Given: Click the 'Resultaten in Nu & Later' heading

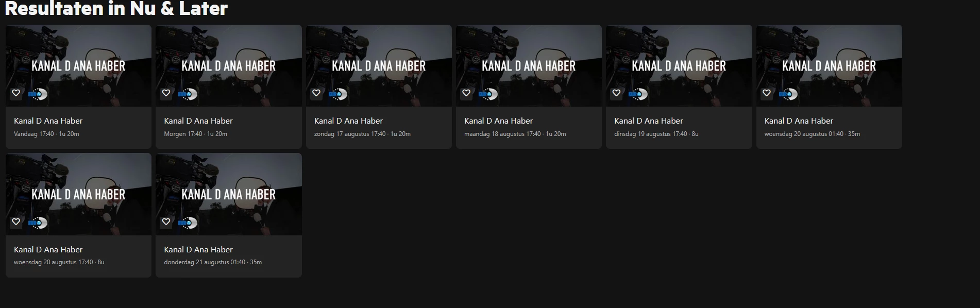Looking at the screenshot, I should tap(116, 8).
